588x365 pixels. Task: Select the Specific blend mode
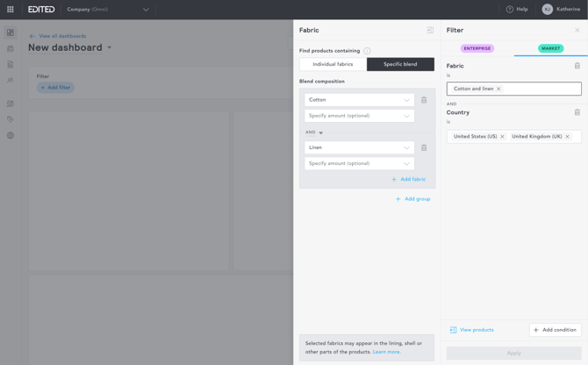pos(400,64)
